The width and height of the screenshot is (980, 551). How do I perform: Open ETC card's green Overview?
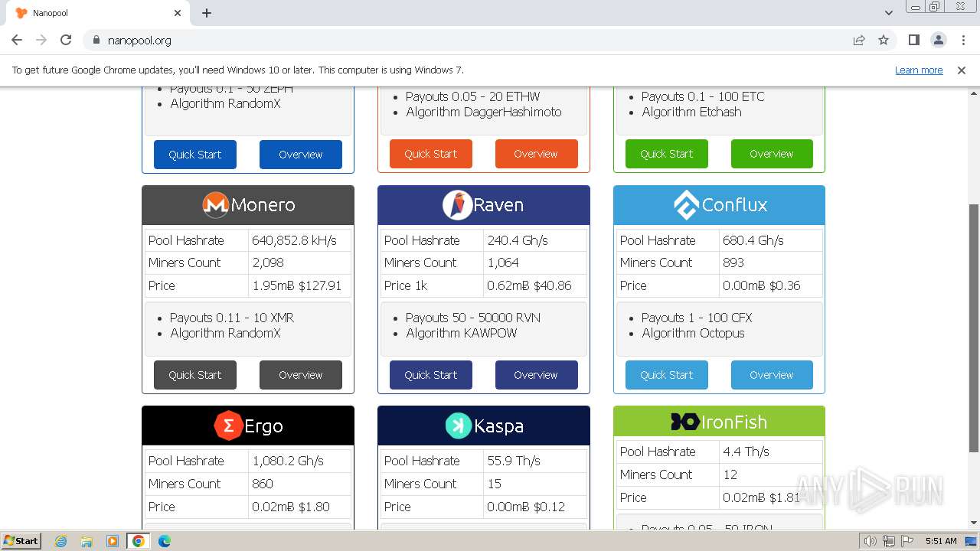coord(772,154)
